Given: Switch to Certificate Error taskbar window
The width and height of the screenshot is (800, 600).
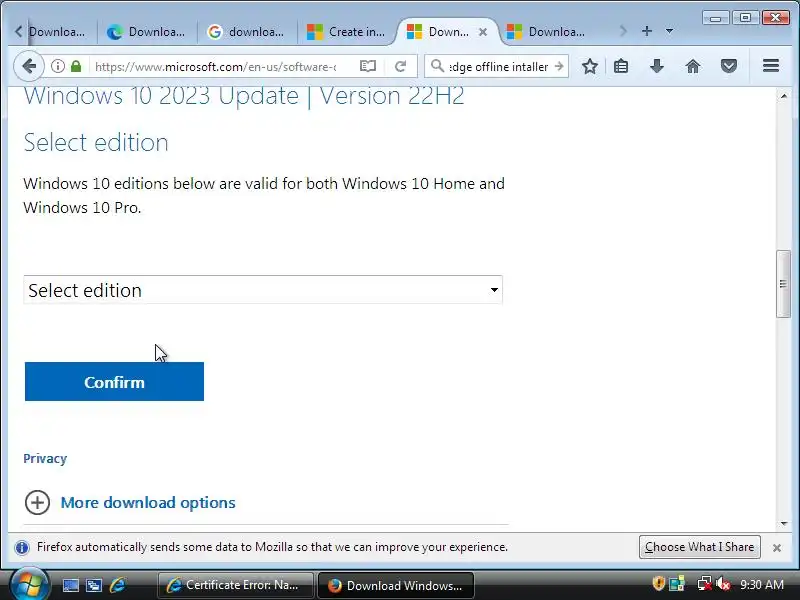Looking at the screenshot, I should pos(235,585).
